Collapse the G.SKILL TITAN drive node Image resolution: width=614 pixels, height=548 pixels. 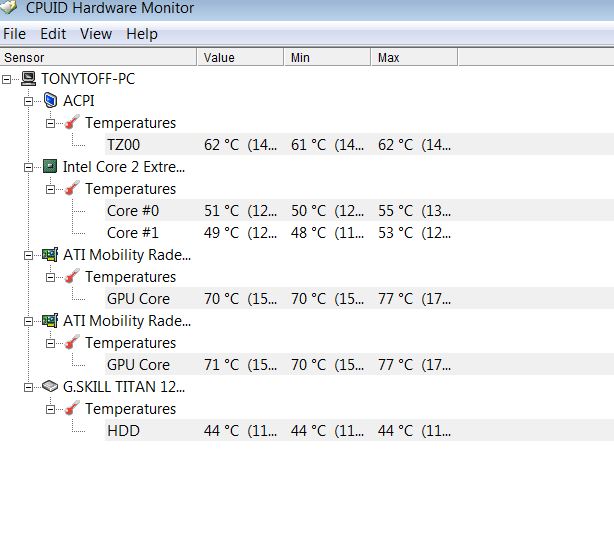point(28,388)
